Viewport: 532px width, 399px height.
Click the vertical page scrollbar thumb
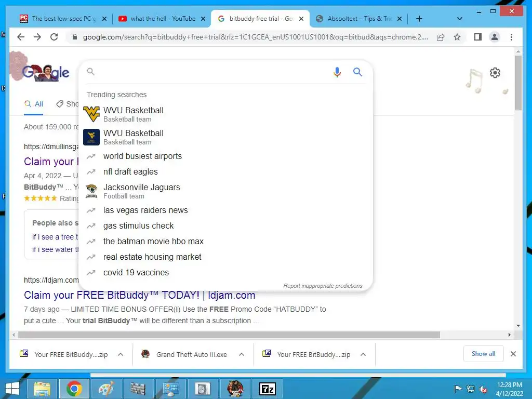[x=518, y=83]
